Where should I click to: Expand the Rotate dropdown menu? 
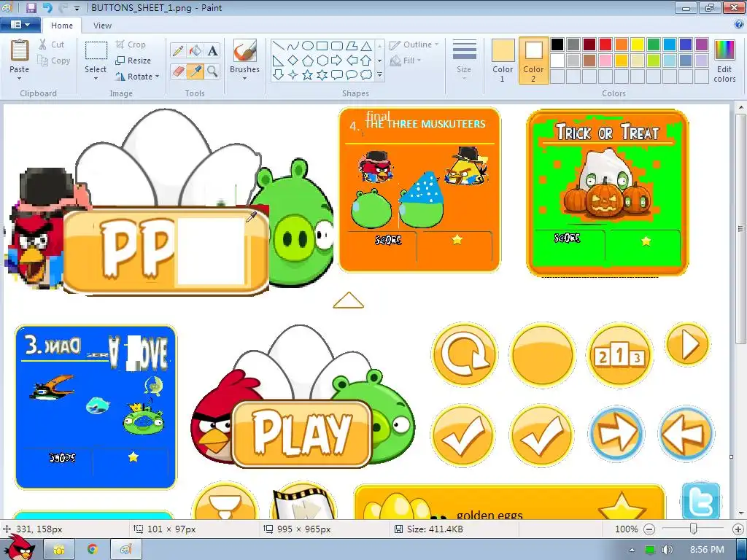[158, 77]
